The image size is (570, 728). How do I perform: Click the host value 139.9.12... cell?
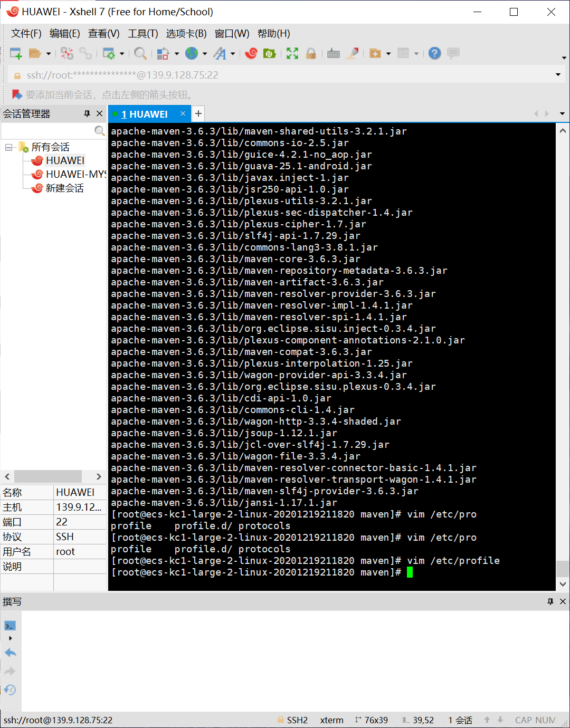tap(80, 507)
